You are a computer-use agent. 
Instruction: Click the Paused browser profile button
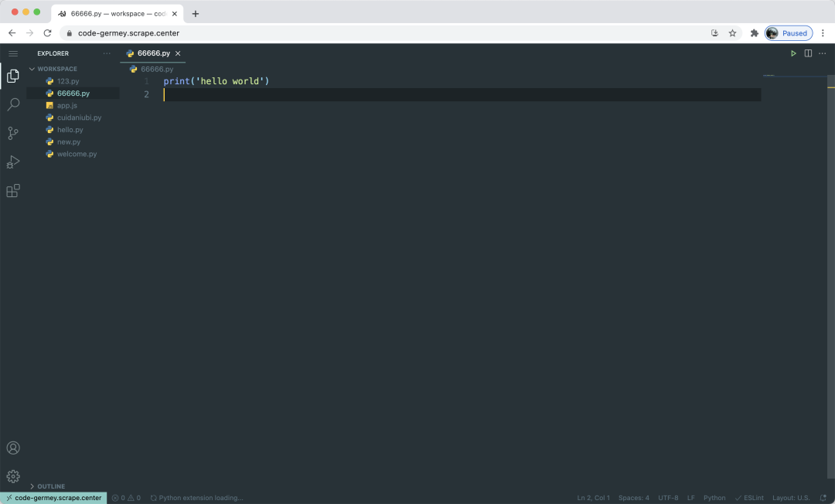pyautogui.click(x=789, y=32)
